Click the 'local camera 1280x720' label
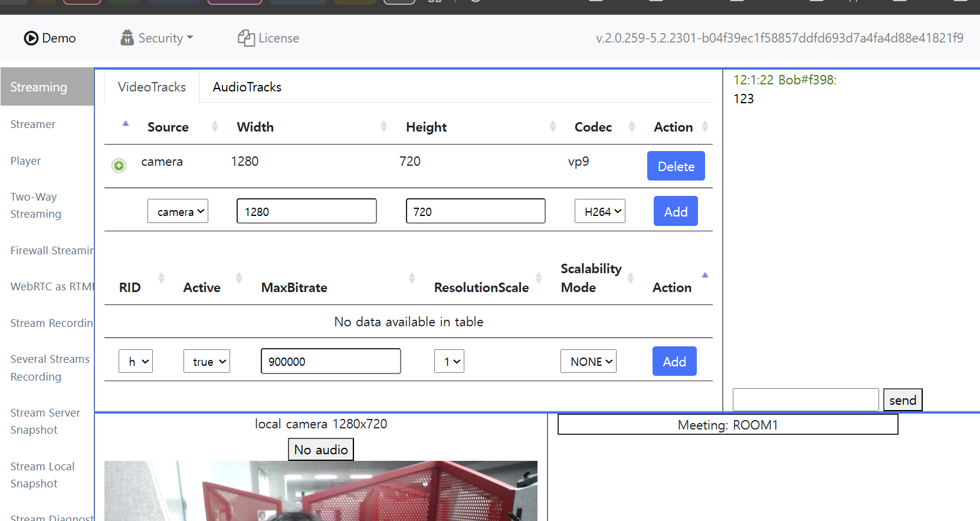Screen dimensions: 980x521 pos(321,424)
